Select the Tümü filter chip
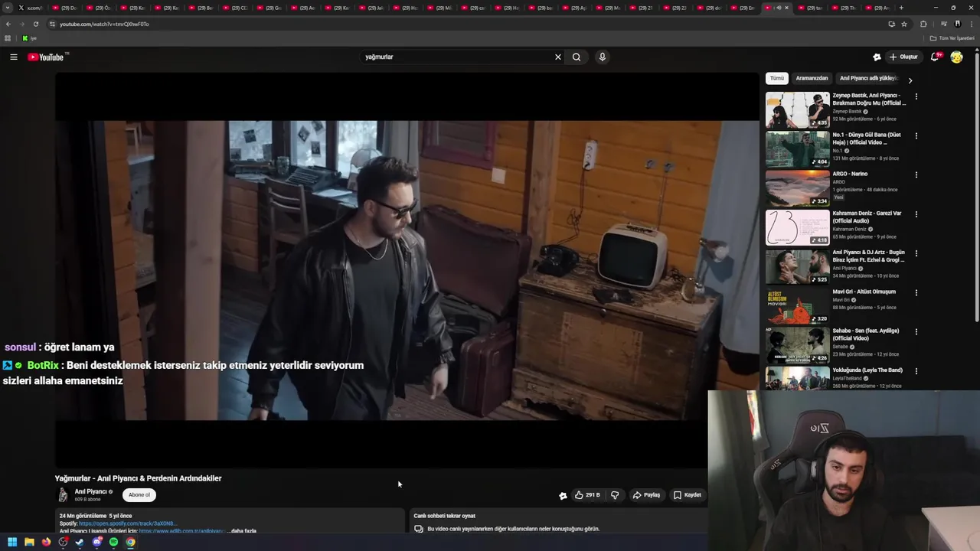The image size is (980, 551). [777, 78]
